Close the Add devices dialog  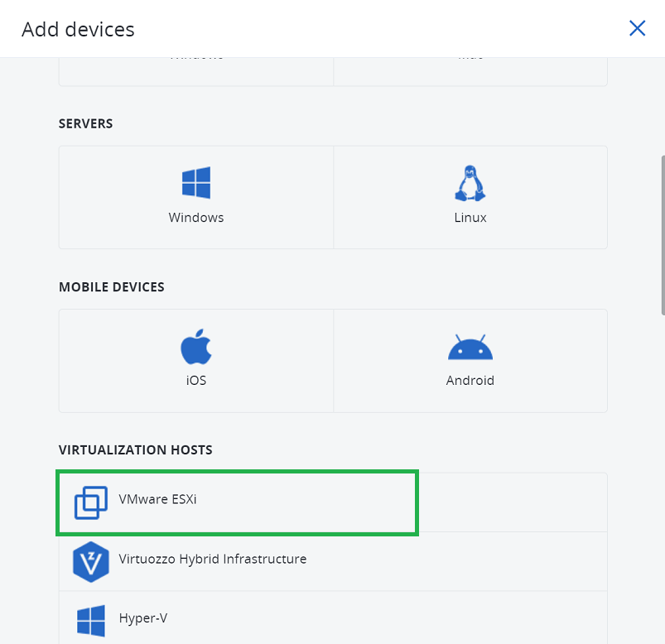637,28
